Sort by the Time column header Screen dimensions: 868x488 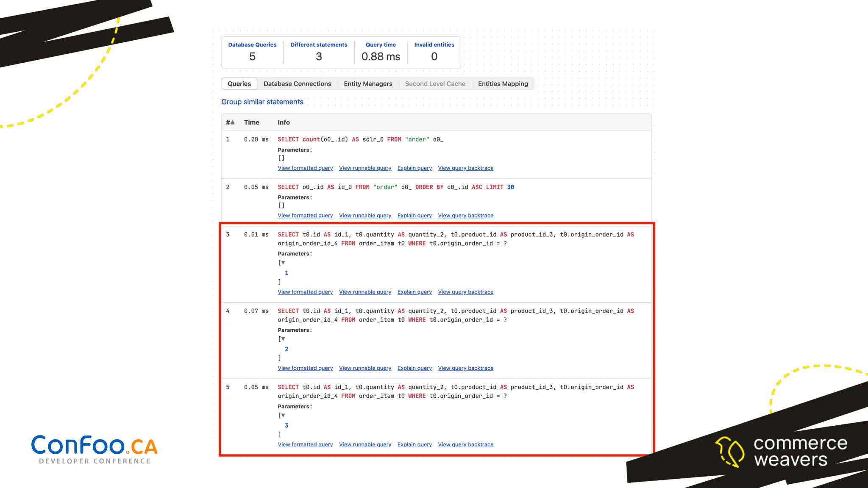pyautogui.click(x=251, y=122)
